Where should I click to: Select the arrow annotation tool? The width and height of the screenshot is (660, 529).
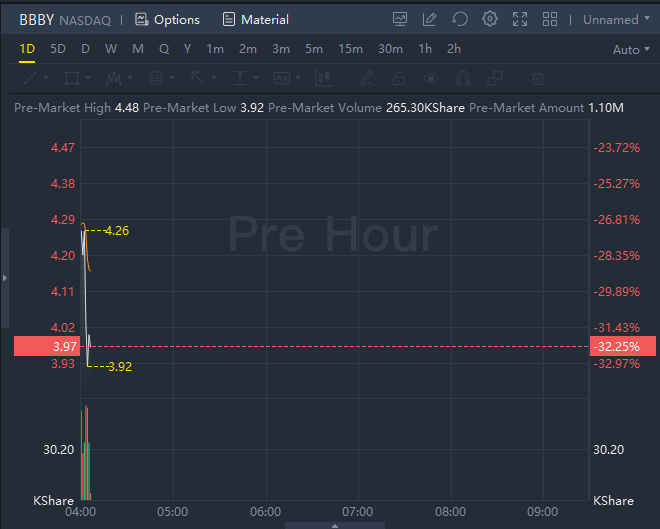tap(197, 78)
